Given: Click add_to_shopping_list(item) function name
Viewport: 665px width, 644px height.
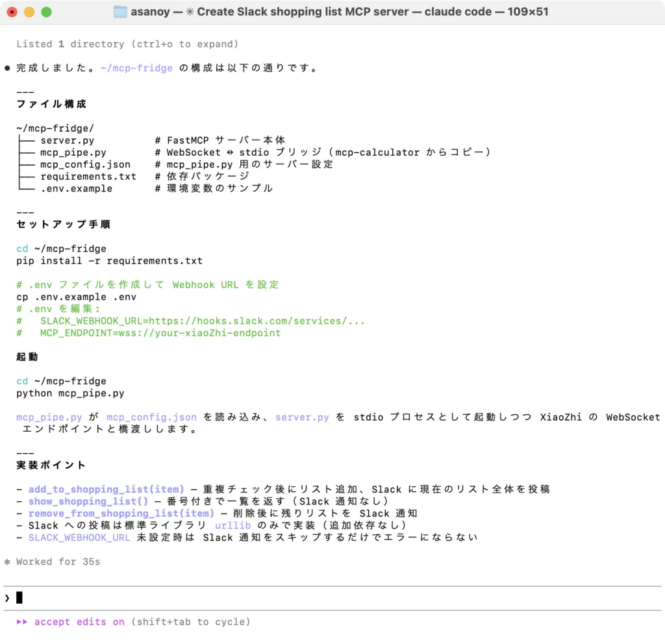Looking at the screenshot, I should tap(107, 489).
